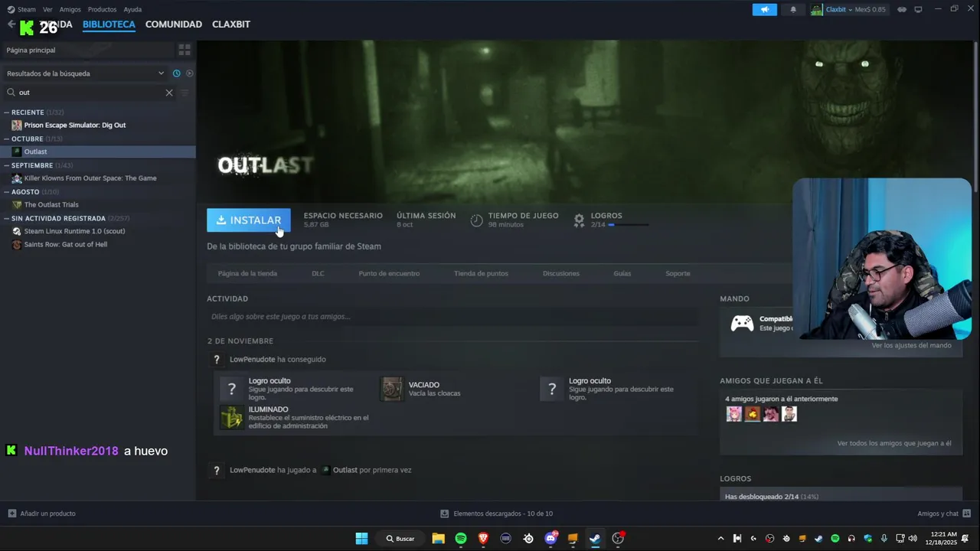The width and height of the screenshot is (980, 551).
Task: Open Steam notifications bell
Action: [x=793, y=9]
